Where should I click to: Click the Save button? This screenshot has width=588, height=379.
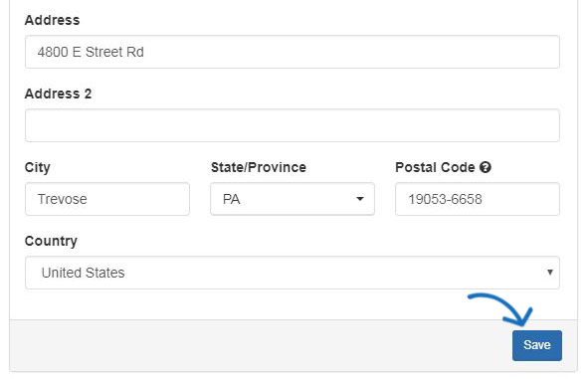coord(537,345)
